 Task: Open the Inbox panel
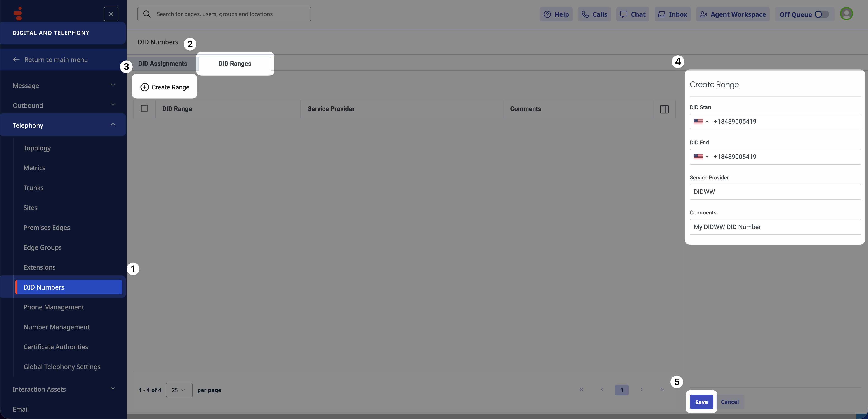[x=672, y=14]
